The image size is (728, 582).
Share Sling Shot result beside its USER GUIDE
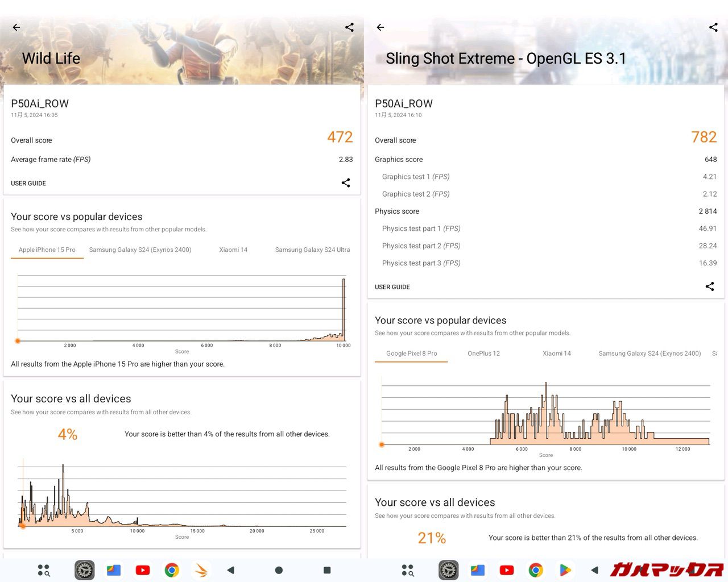[x=709, y=286]
